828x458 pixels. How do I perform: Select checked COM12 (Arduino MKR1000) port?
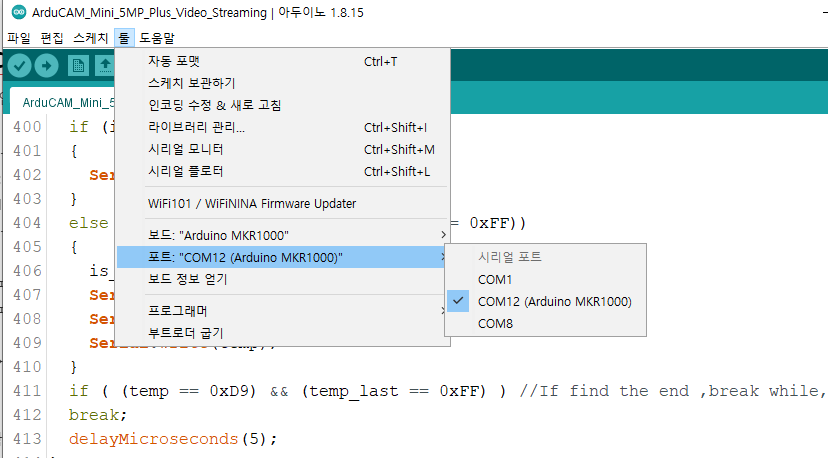point(545,302)
